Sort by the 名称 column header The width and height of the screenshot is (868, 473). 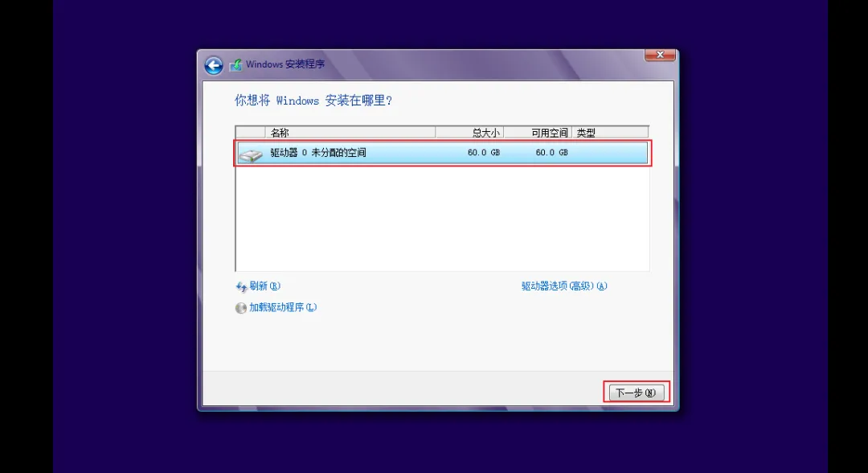(350, 133)
